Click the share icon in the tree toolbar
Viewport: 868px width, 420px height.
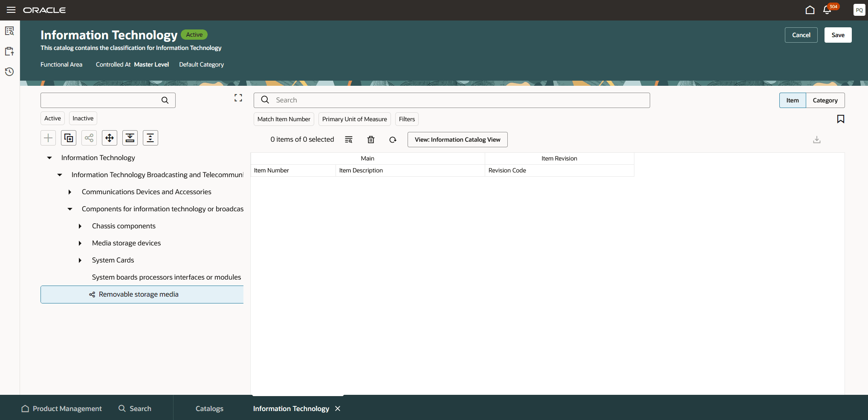(89, 138)
